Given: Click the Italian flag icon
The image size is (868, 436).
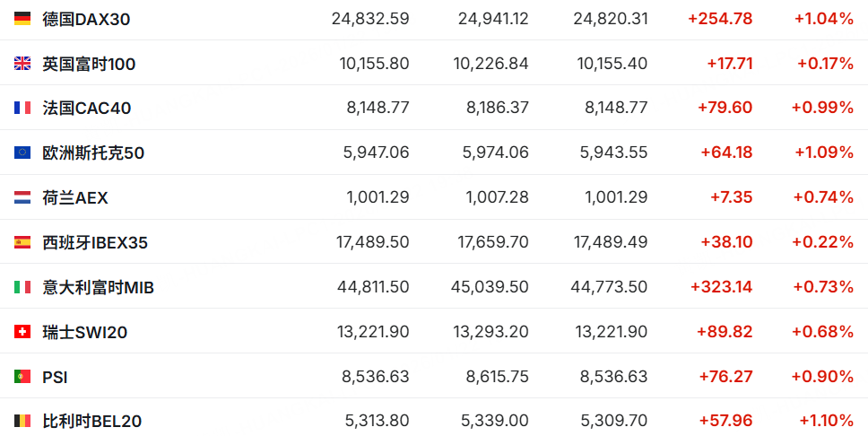Looking at the screenshot, I should tap(22, 287).
